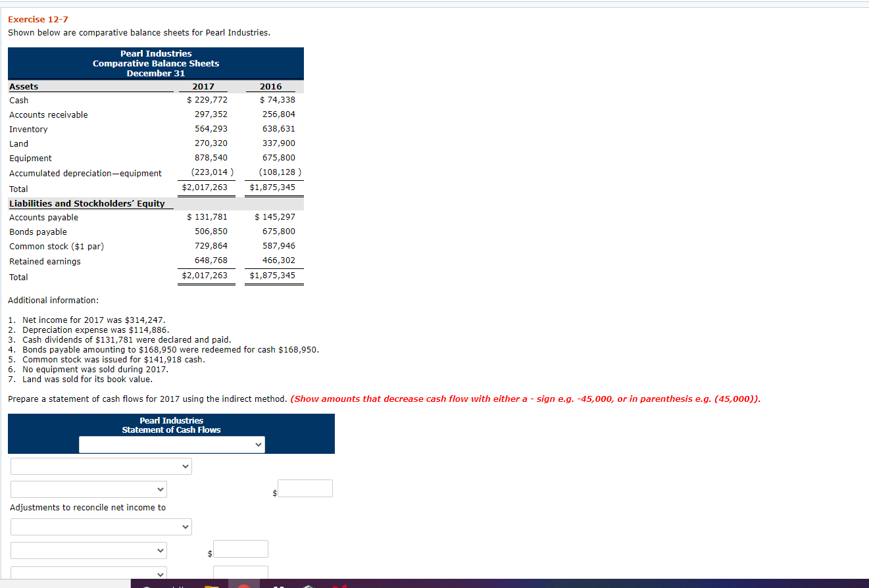Click the Pearl Industries balance sheet header banner
This screenshot has width=869, height=588.
155,63
